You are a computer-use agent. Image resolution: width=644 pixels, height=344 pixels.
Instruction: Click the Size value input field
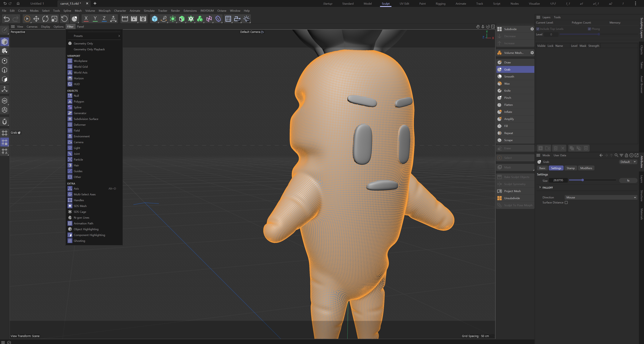(558, 180)
